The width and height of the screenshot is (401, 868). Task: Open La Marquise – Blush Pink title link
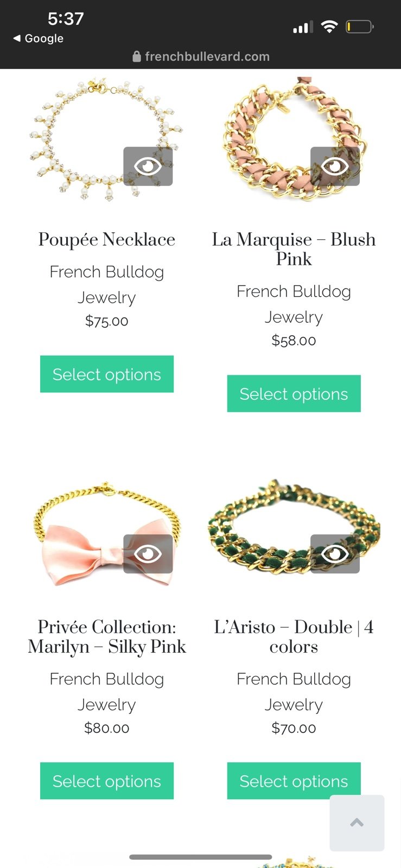(x=294, y=249)
